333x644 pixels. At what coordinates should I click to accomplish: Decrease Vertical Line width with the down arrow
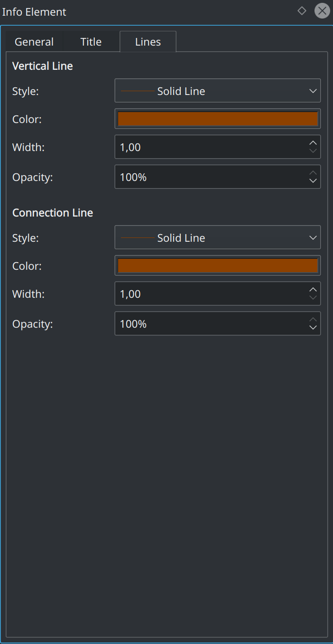(x=313, y=151)
